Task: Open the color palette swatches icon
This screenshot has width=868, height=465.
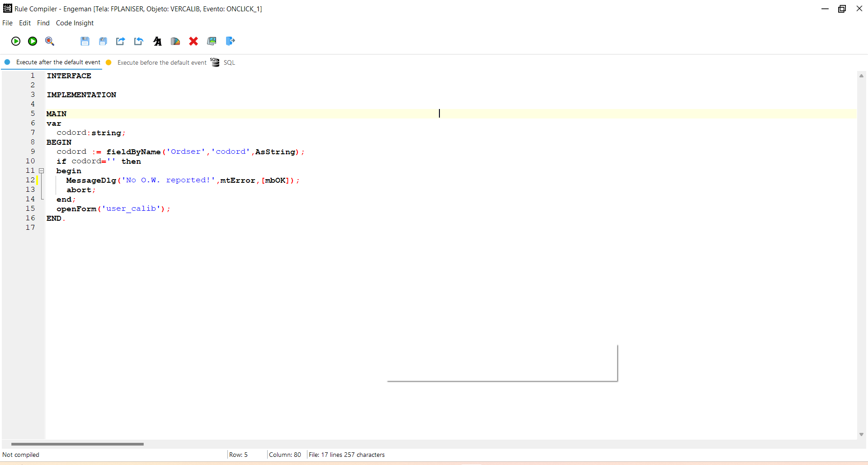Action: [175, 41]
